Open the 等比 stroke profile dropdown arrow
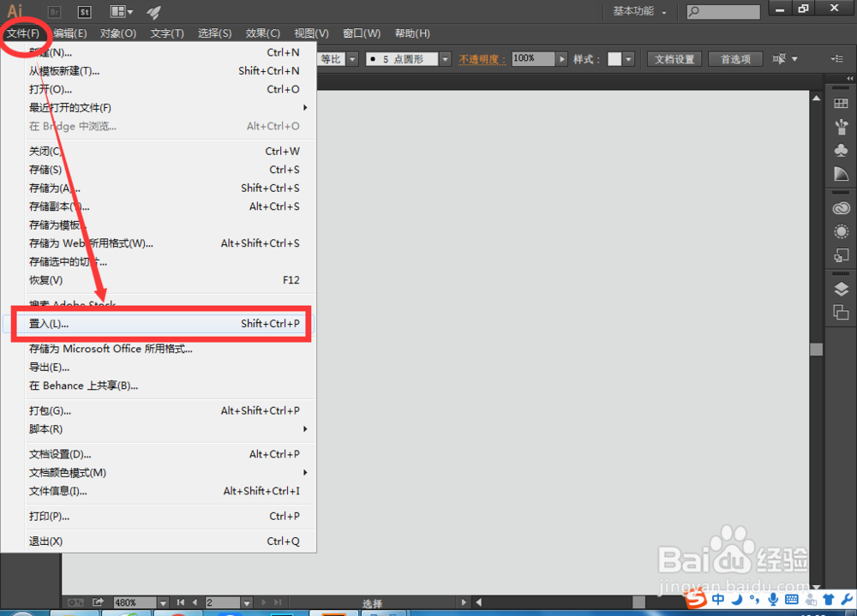This screenshot has width=857, height=616. (353, 59)
